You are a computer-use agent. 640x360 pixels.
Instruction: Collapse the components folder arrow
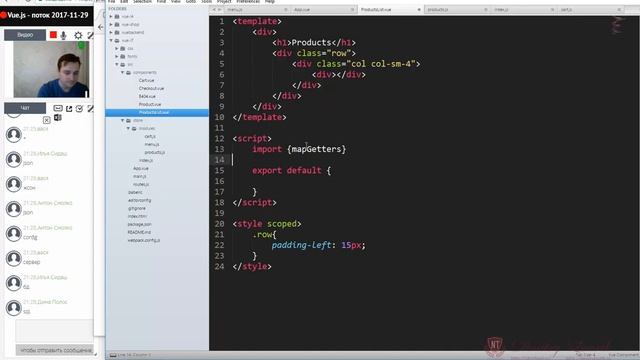click(122, 72)
